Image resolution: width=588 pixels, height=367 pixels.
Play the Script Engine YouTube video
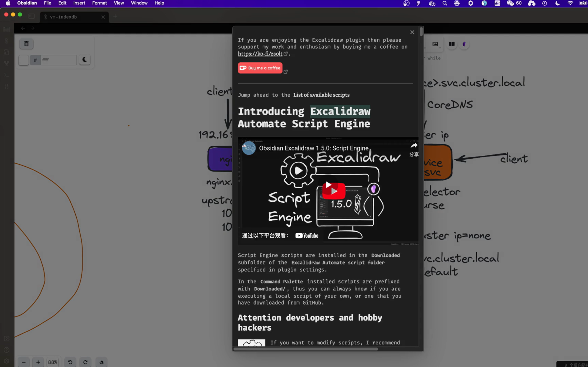click(x=333, y=191)
